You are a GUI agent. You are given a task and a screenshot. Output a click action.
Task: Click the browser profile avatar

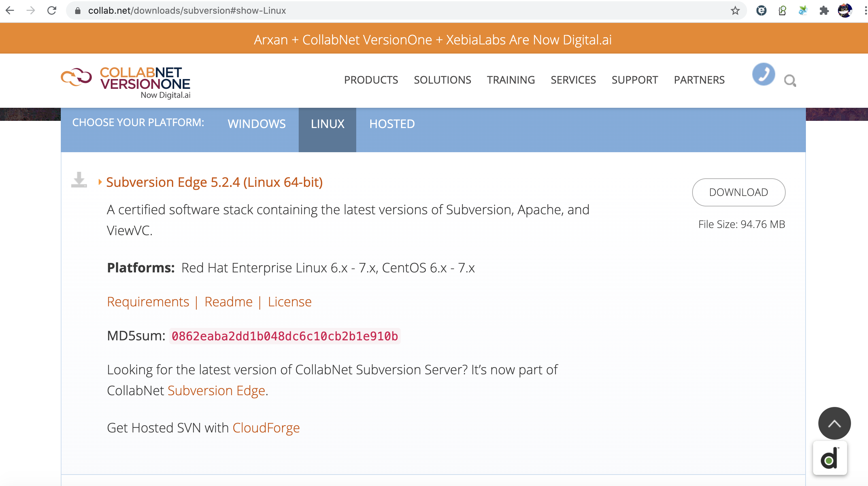[x=845, y=10]
